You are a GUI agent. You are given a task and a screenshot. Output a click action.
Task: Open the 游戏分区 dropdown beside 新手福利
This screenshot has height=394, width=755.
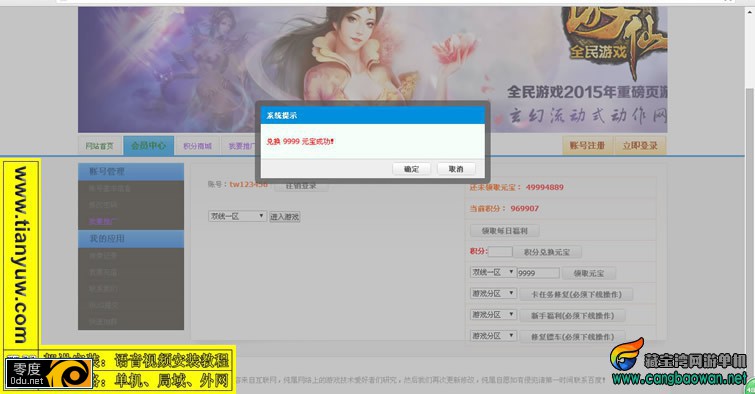(x=493, y=315)
